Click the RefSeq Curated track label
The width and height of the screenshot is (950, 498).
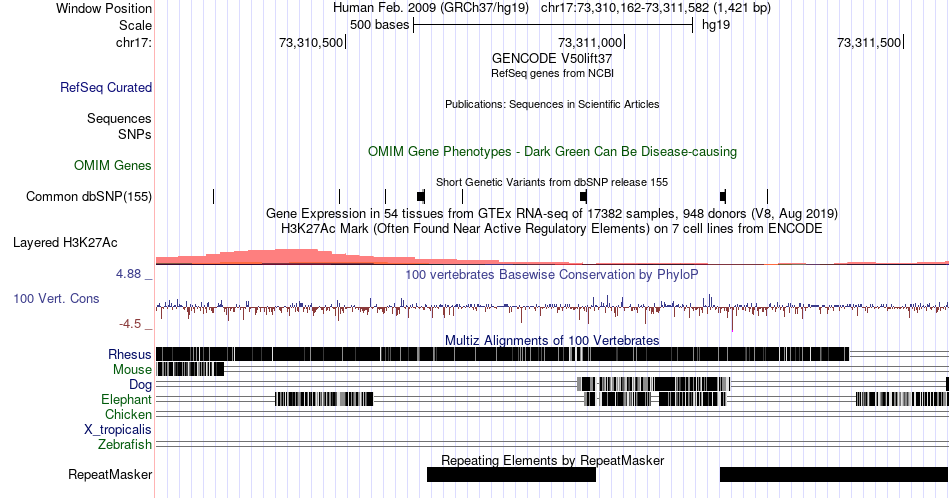[106, 87]
